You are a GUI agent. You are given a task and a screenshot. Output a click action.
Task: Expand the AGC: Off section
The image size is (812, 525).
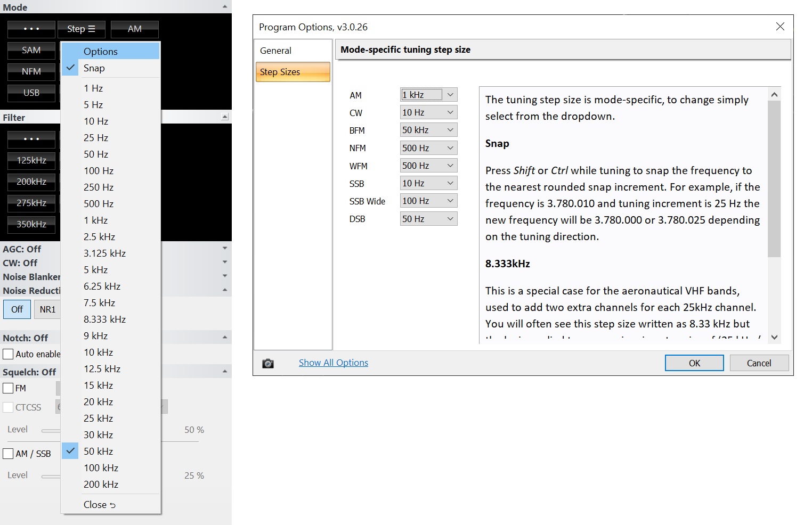225,249
